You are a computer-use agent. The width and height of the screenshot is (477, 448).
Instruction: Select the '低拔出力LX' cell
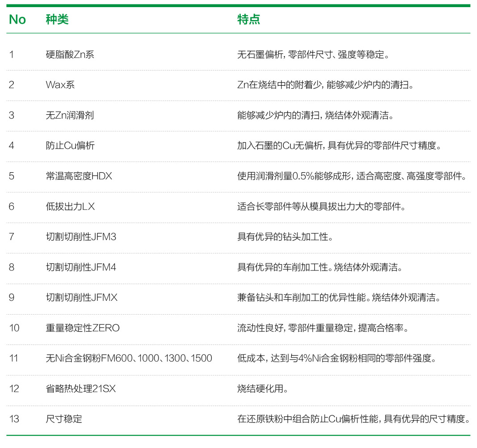tap(70, 206)
